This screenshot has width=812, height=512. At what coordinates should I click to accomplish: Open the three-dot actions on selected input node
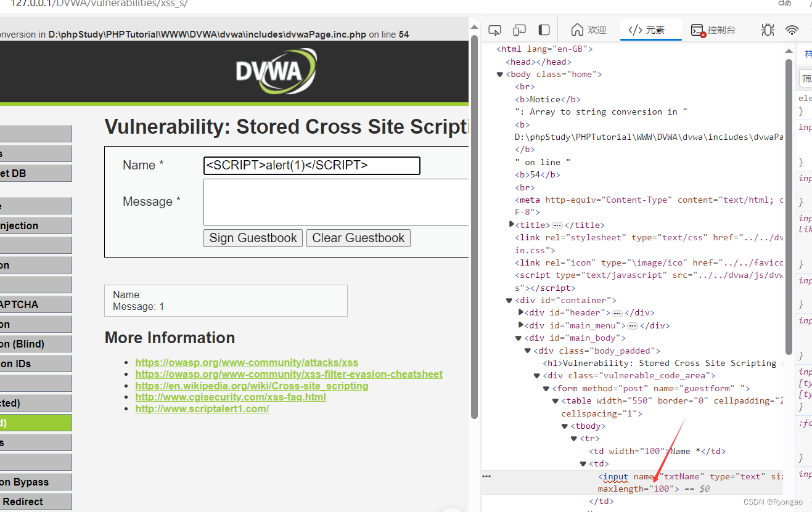click(486, 476)
